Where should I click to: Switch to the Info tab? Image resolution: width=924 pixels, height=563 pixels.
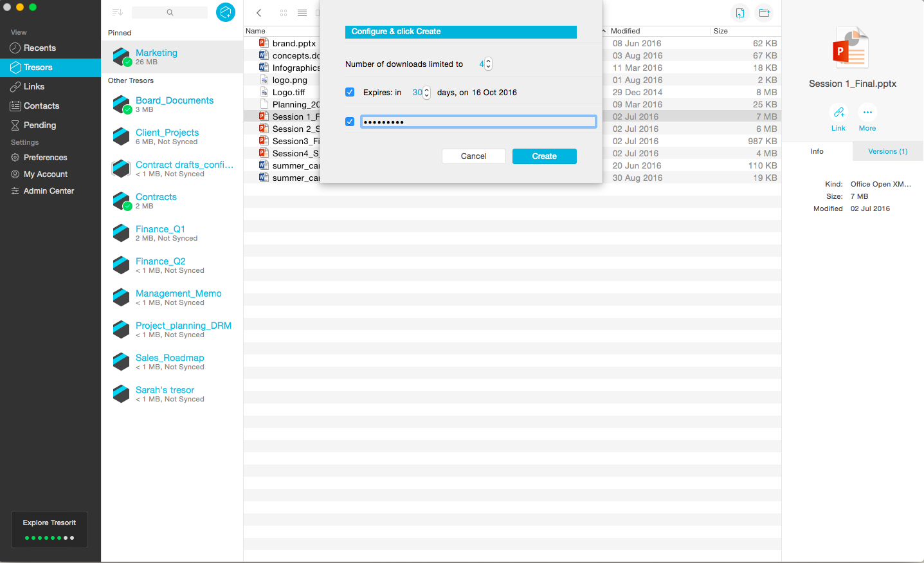point(817,151)
